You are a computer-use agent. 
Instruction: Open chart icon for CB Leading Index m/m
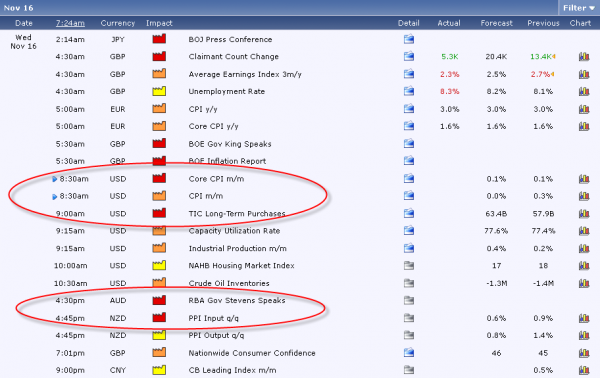(584, 370)
